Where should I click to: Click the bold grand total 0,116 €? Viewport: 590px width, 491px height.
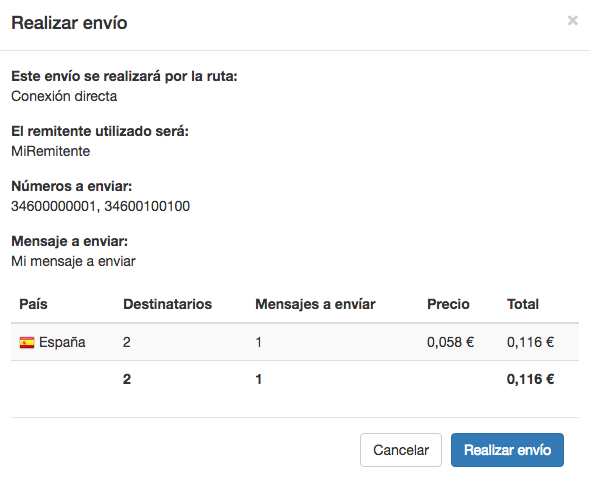(x=530, y=379)
